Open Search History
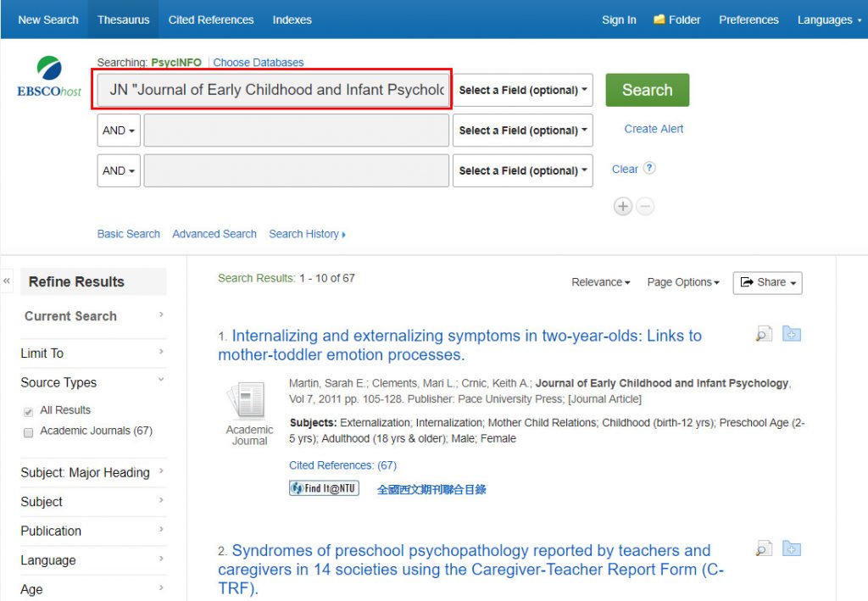 [x=307, y=234]
